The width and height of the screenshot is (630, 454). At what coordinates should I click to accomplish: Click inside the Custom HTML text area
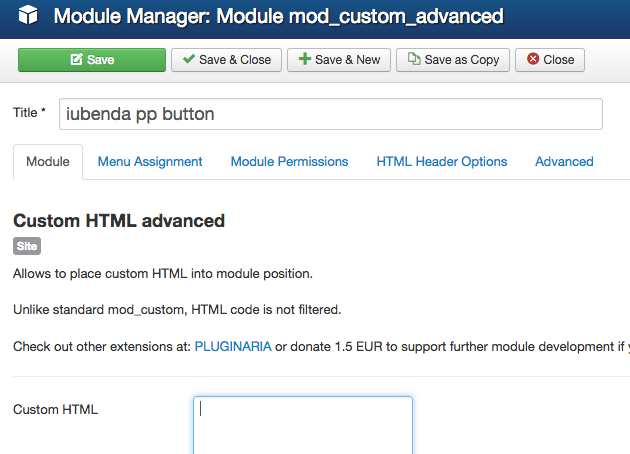(302, 425)
